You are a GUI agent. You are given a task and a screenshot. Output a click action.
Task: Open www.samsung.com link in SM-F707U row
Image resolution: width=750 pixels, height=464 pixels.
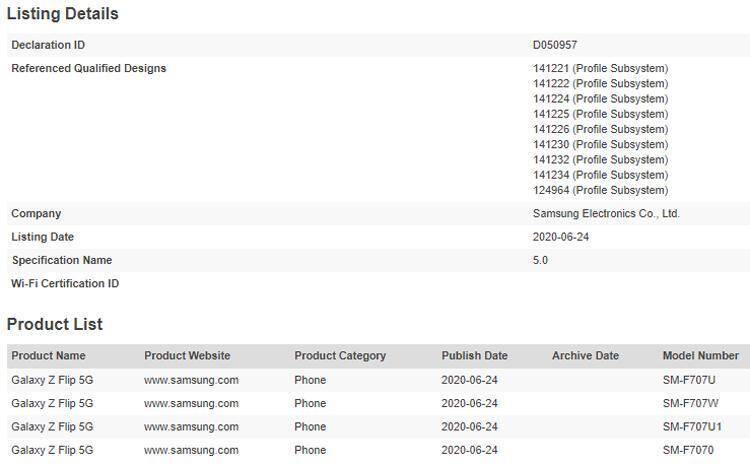coord(191,380)
